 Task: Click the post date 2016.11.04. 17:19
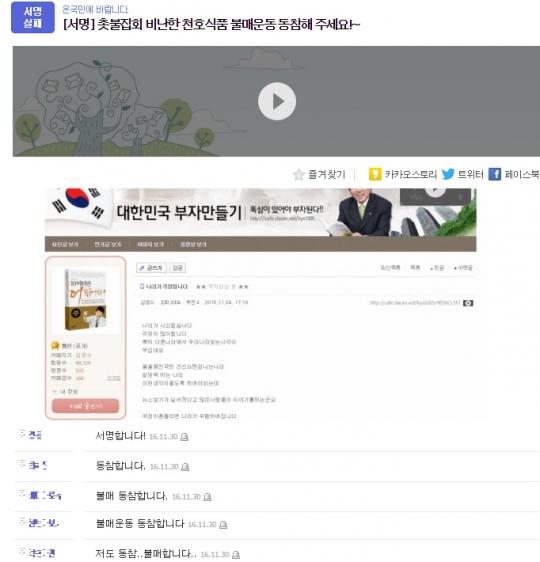click(x=226, y=303)
